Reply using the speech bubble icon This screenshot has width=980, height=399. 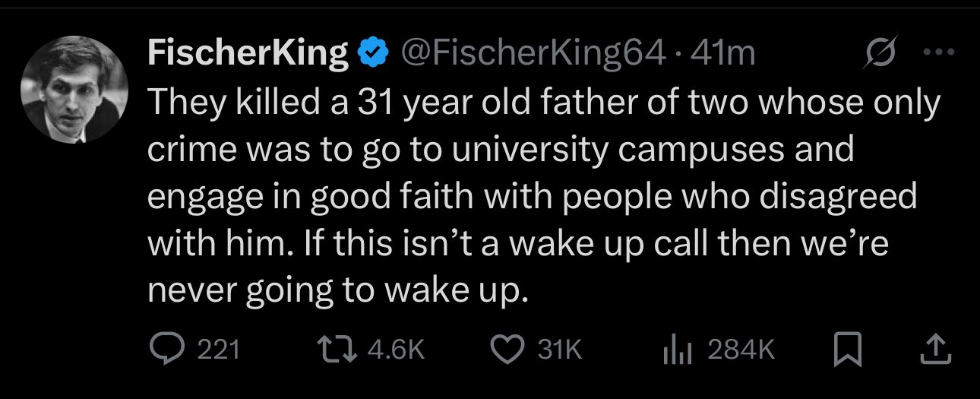coord(163,349)
